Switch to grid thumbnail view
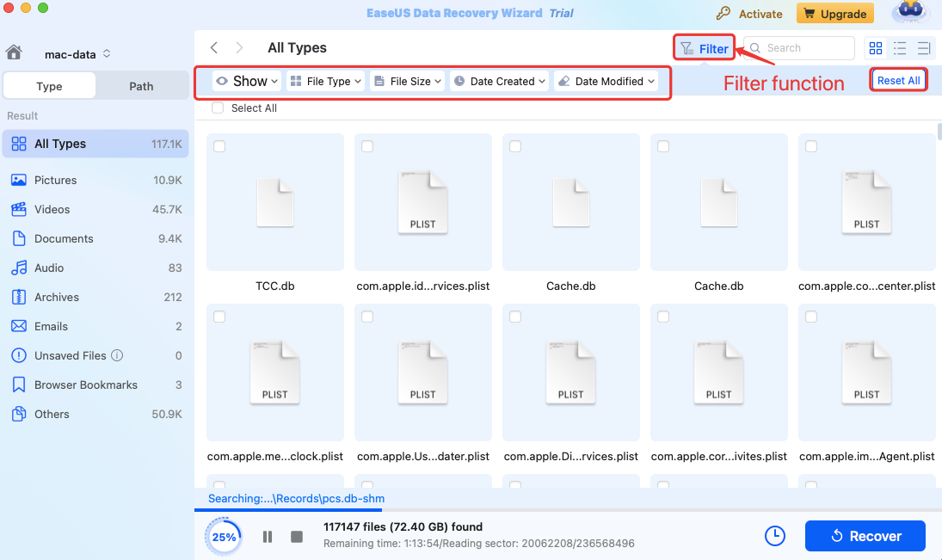Viewport: 942px width, 560px height. coord(876,48)
